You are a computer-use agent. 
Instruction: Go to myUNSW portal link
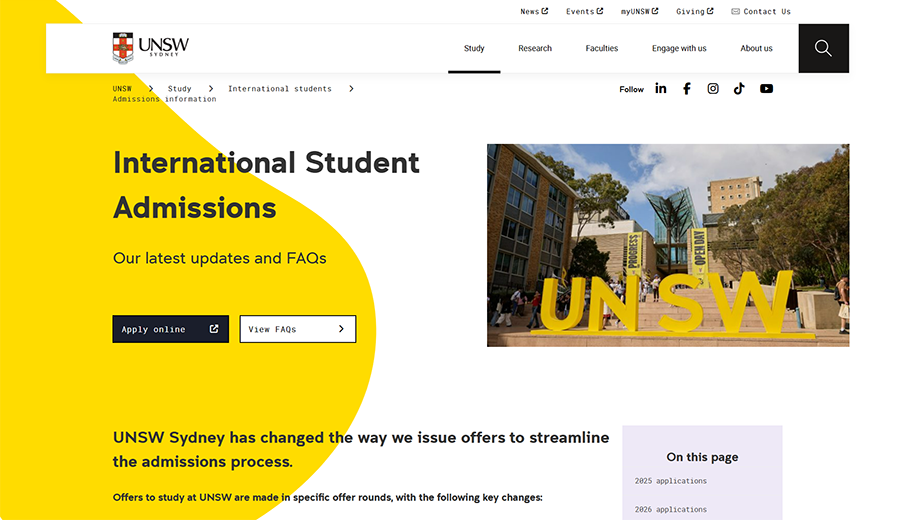tap(639, 12)
